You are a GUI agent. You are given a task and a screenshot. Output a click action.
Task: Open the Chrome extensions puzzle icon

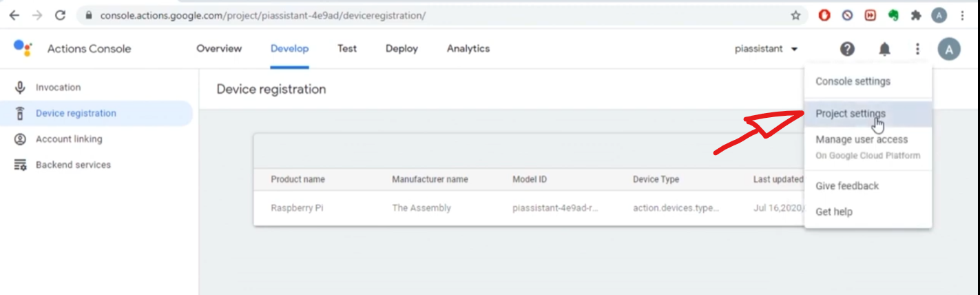(915, 15)
